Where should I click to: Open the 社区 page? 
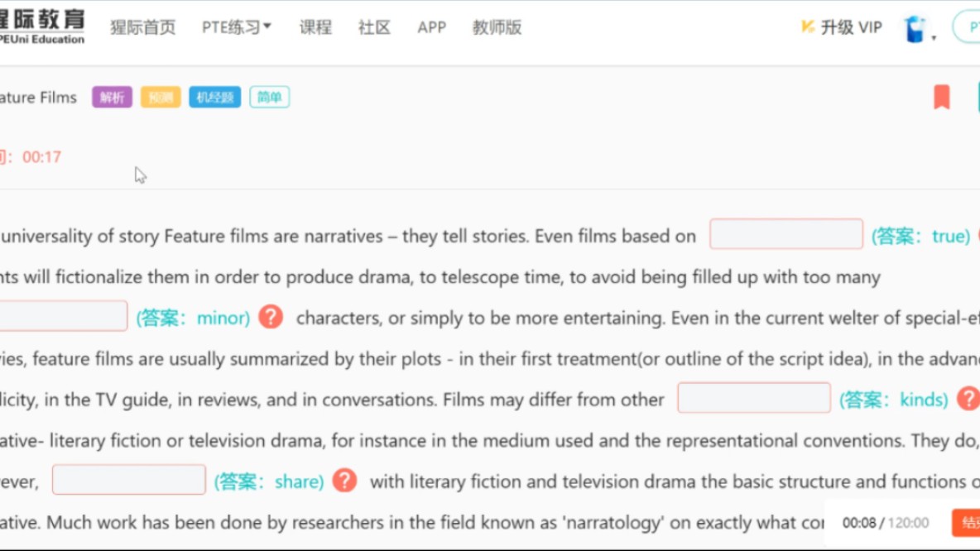click(374, 27)
